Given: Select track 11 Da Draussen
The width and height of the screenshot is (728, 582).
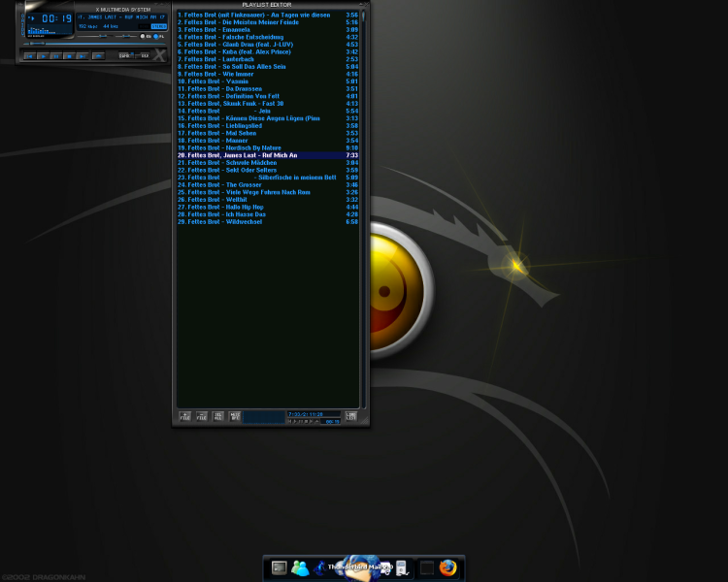Looking at the screenshot, I should [x=268, y=88].
